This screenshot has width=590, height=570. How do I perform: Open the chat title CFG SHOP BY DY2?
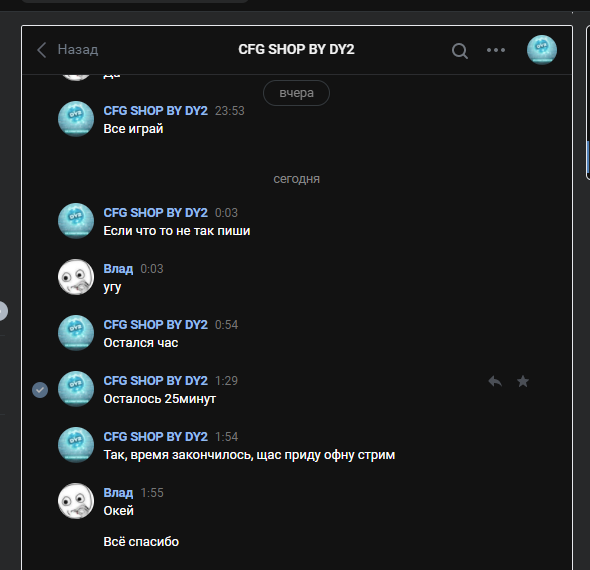pos(296,49)
